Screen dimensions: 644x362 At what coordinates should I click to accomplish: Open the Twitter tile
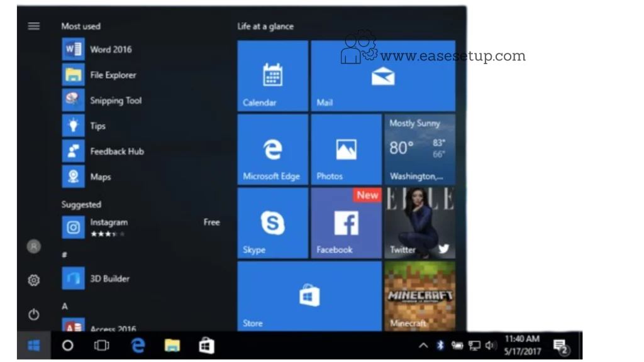(x=419, y=223)
